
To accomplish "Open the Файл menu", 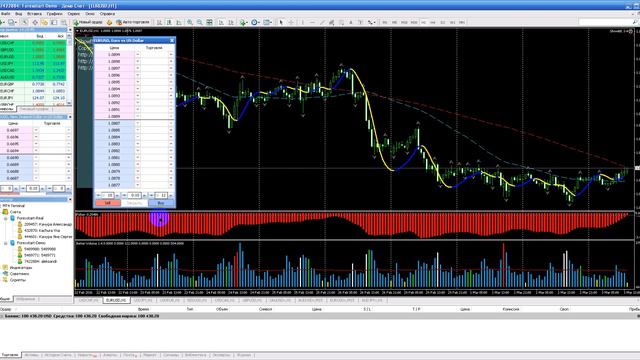I will [5, 13].
